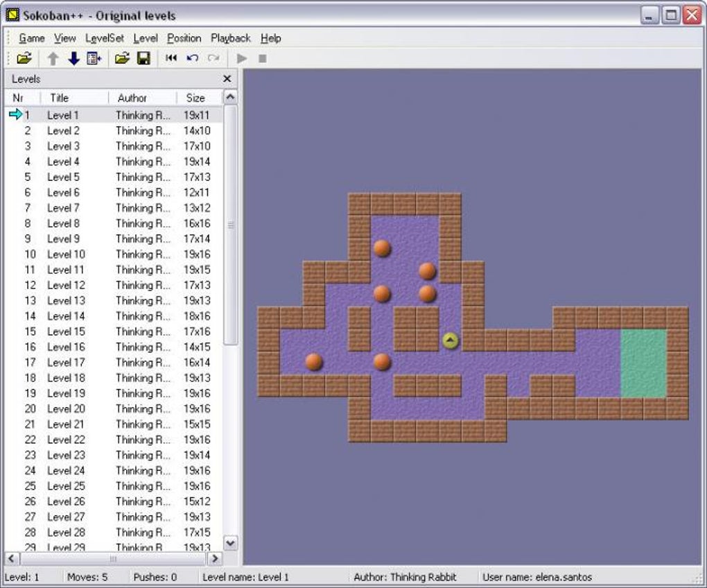
Task: Select Level 16 row
Action: tap(114, 347)
